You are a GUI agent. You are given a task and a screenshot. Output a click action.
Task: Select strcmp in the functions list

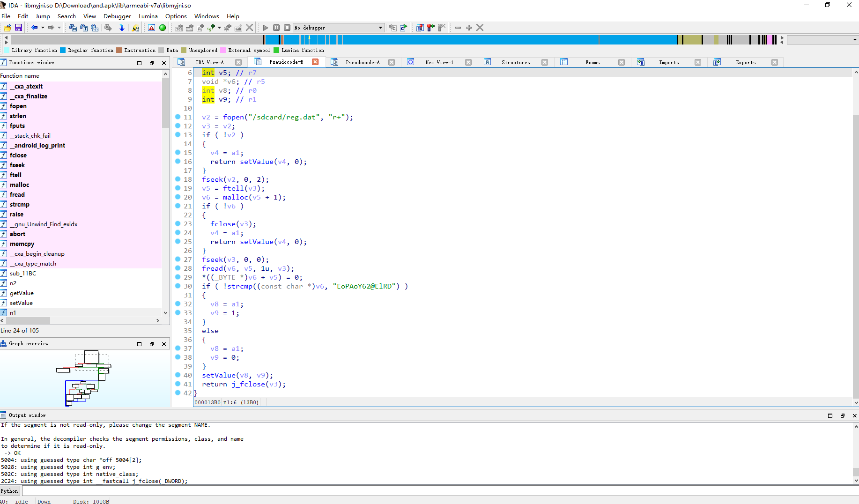pyautogui.click(x=20, y=205)
